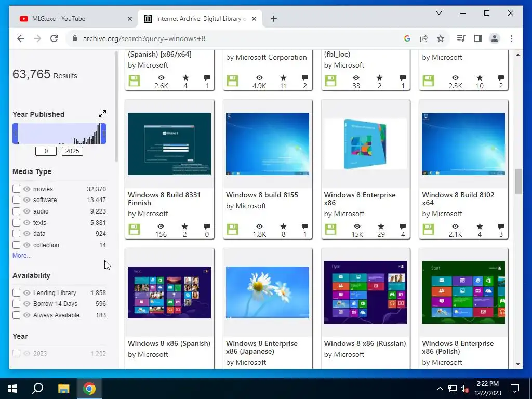Image resolution: width=532 pixels, height=399 pixels.
Task: Open Windows Start menu
Action: [x=12, y=389]
